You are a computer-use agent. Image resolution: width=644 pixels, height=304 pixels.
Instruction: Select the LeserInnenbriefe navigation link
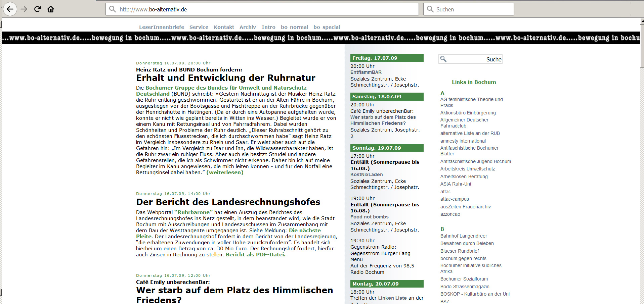(161, 27)
